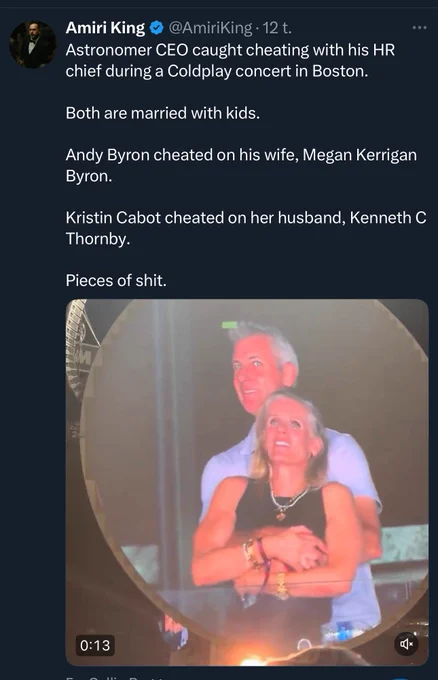Image resolution: width=438 pixels, height=680 pixels.
Task: Open the @AmiriKing handle link
Action: [x=209, y=28]
